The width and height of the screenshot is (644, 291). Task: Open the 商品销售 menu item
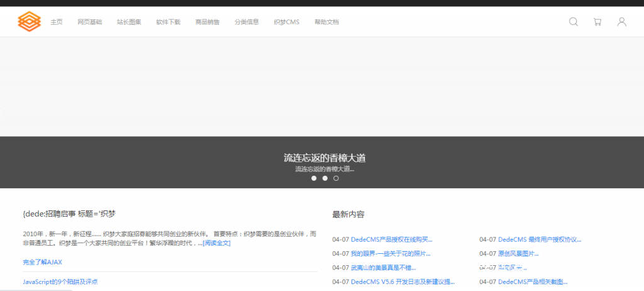coord(208,22)
